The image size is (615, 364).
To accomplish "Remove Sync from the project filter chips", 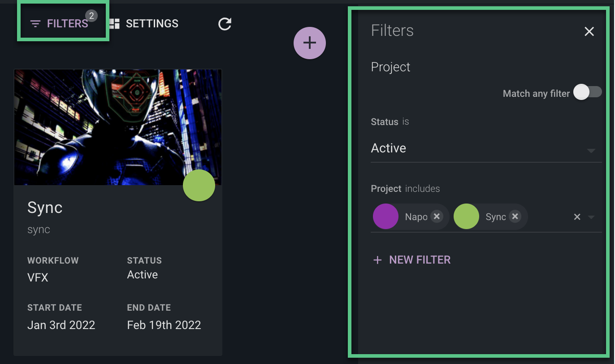I will click(515, 216).
